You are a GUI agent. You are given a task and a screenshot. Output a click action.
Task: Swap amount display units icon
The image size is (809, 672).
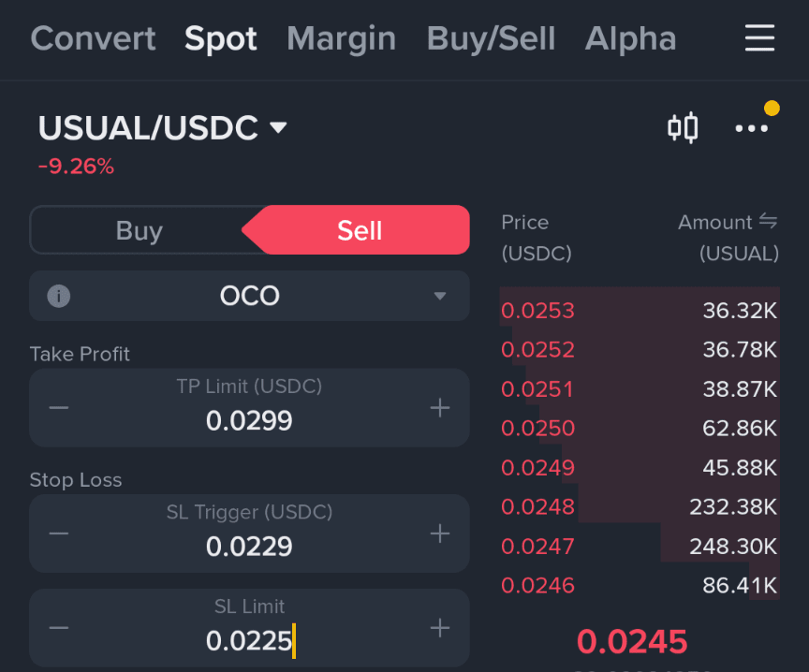[x=768, y=222]
